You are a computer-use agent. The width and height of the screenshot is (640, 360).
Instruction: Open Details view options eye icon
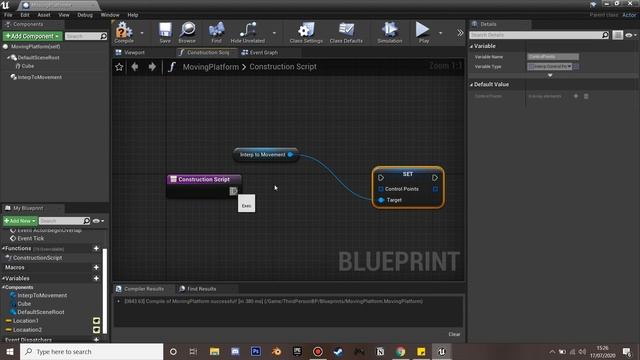click(x=630, y=35)
